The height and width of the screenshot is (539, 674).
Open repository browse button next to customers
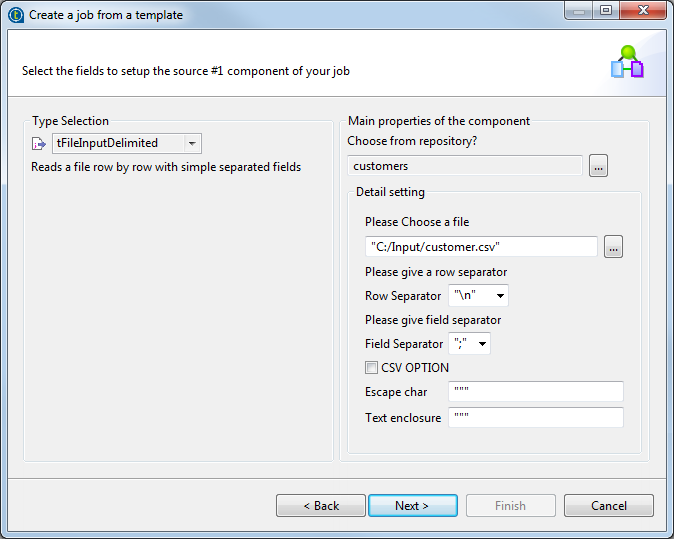[x=598, y=166]
